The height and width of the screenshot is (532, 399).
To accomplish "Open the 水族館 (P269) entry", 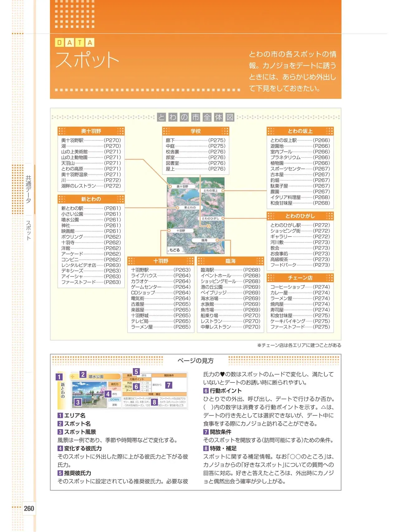I will 230,304.
